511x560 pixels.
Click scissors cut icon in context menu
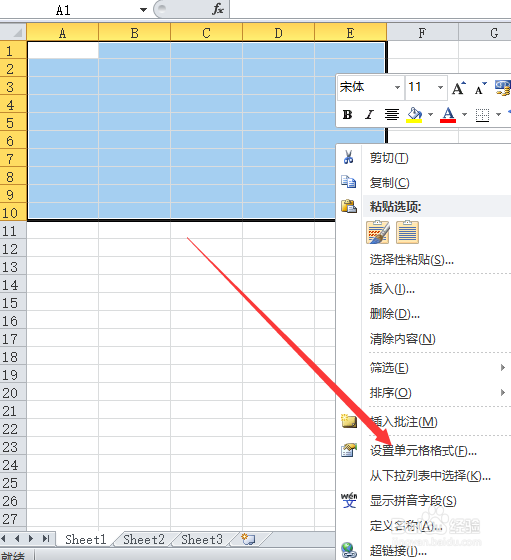[x=349, y=157]
